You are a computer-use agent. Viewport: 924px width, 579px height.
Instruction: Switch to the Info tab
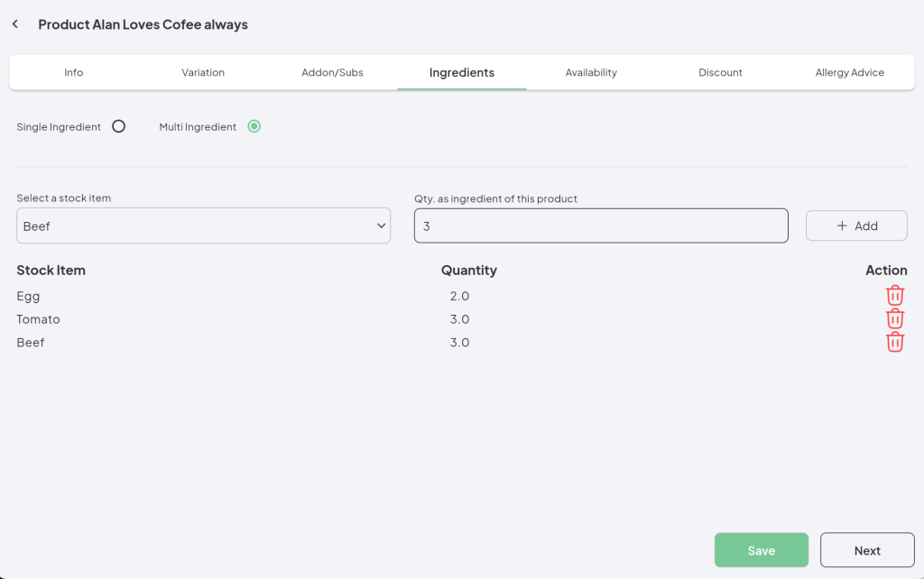(x=74, y=72)
